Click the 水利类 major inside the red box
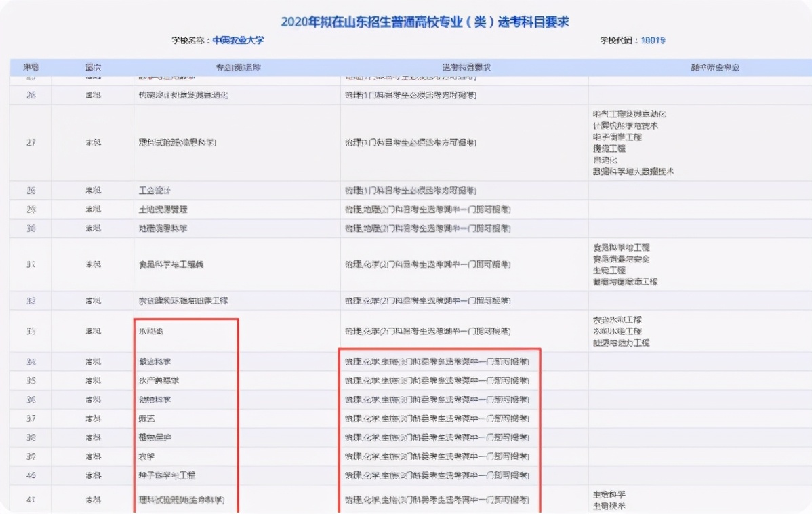The image size is (812, 514). (x=151, y=331)
